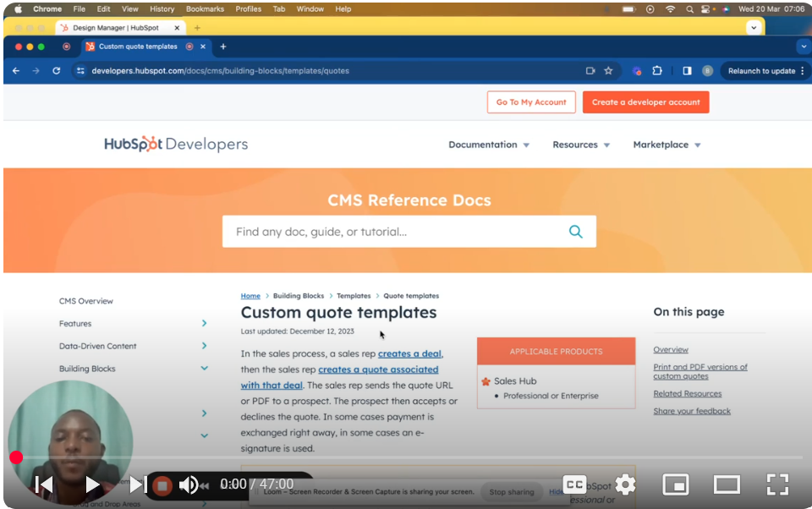Expand the Resources dropdown
This screenshot has height=509, width=812.
click(581, 145)
